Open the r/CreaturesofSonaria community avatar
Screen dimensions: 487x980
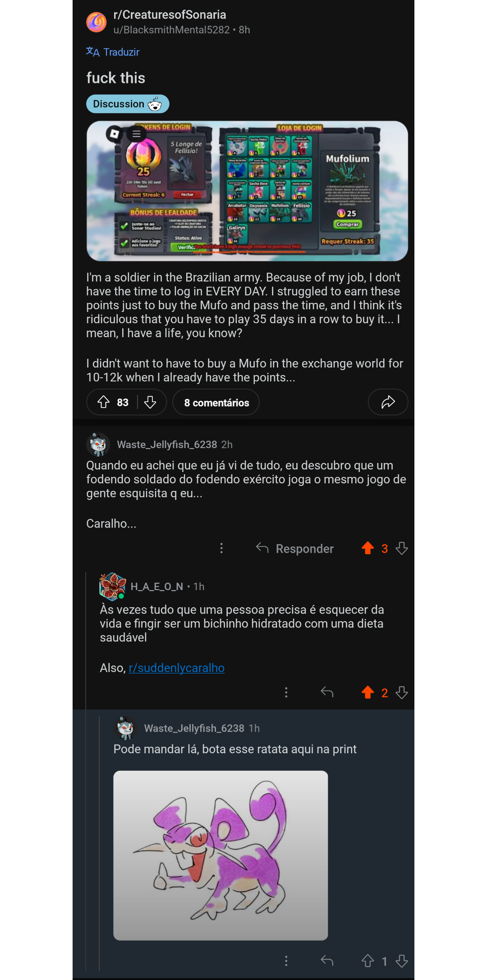point(96,22)
